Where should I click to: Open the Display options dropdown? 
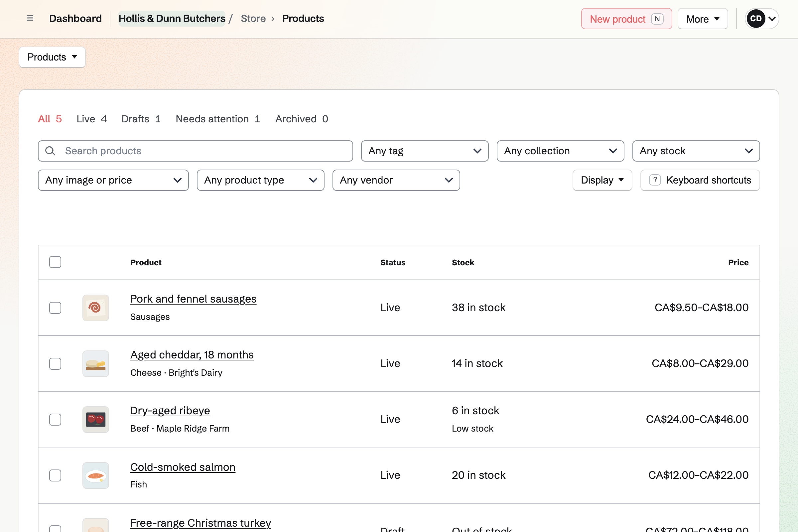(x=602, y=180)
